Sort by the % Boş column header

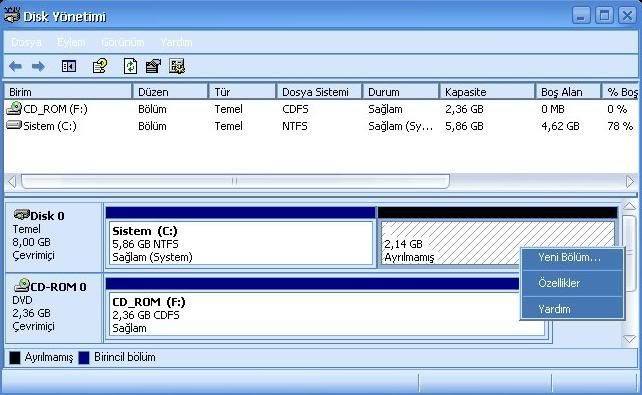(x=620, y=92)
